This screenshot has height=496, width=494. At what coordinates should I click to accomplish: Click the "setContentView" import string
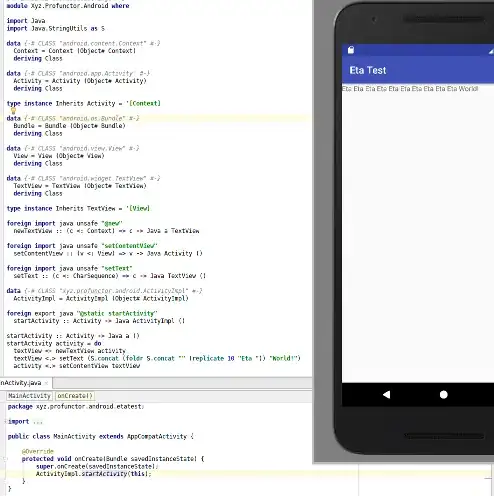pos(129,246)
